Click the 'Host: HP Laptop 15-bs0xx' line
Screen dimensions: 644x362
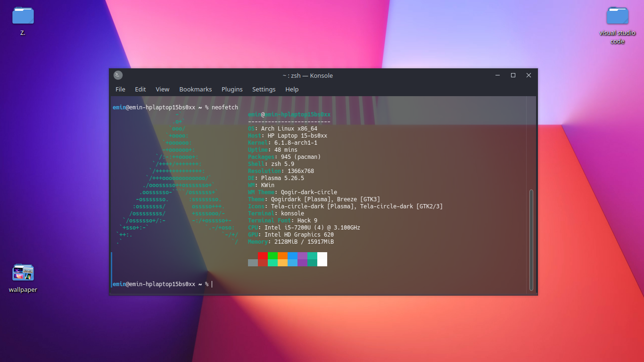tap(288, 136)
